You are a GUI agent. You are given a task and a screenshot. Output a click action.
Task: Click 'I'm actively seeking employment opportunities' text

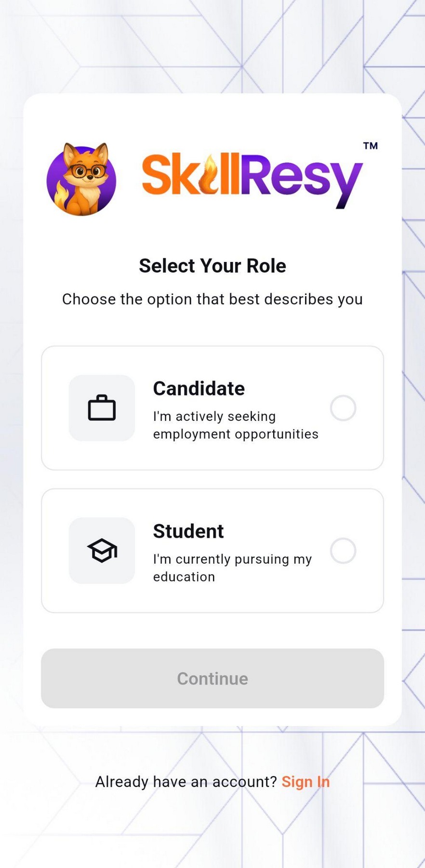[x=236, y=425]
